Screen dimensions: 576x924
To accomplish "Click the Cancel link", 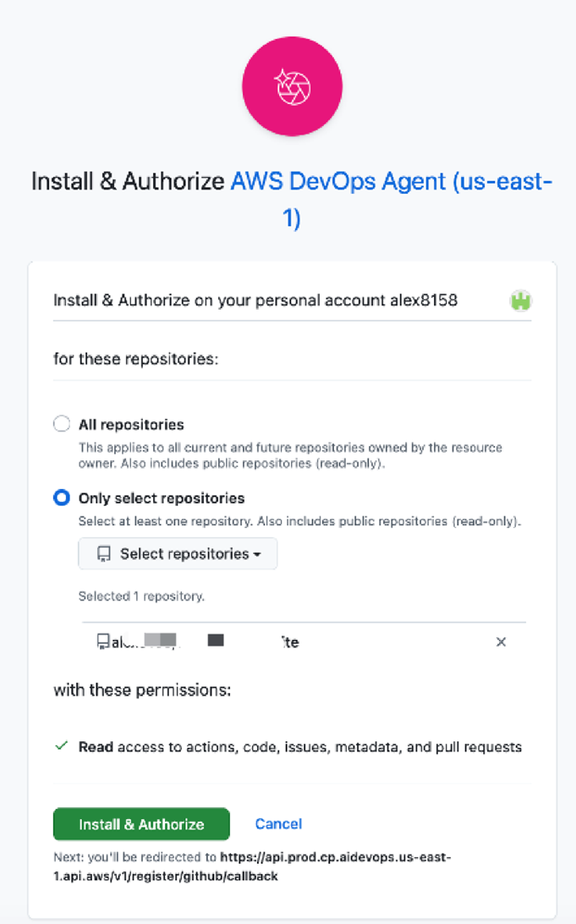I will coord(278,823).
